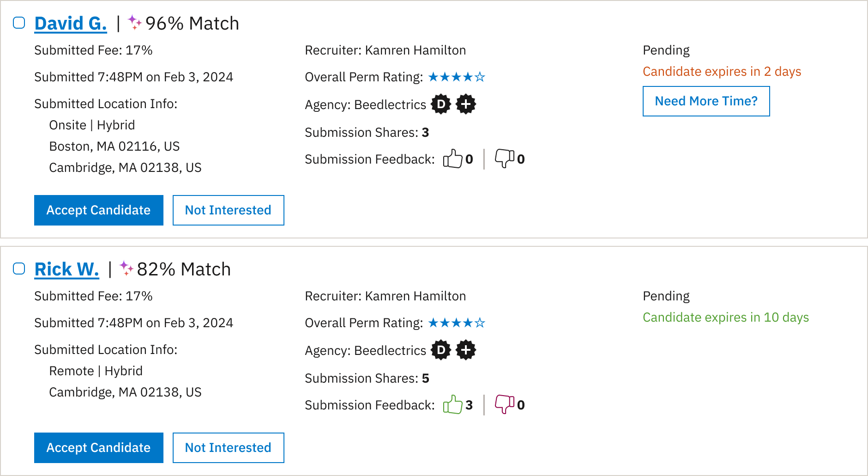This screenshot has height=476, width=868.
Task: Click the plus badge next to Rick's agency
Action: (x=466, y=350)
